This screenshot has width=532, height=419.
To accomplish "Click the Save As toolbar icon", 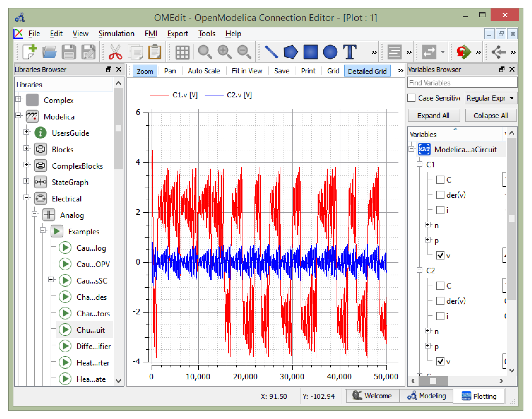I will (88, 52).
